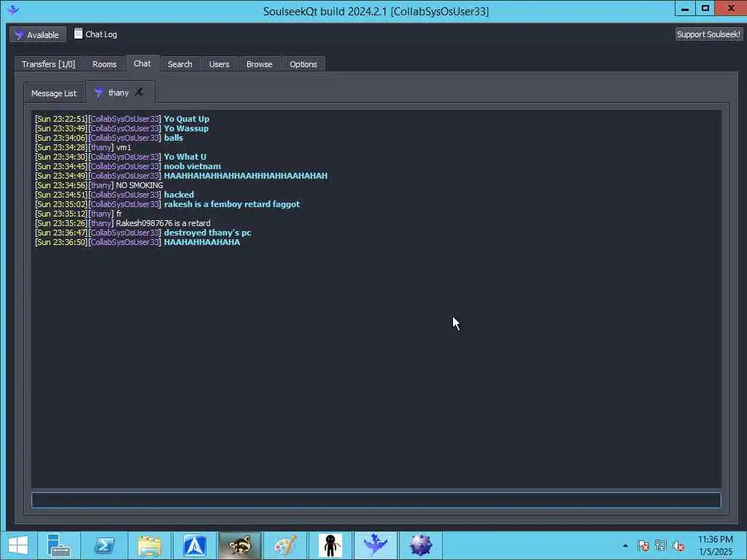Image resolution: width=747 pixels, height=560 pixels.
Task: Select the Message List sub-tab
Action: (54, 93)
